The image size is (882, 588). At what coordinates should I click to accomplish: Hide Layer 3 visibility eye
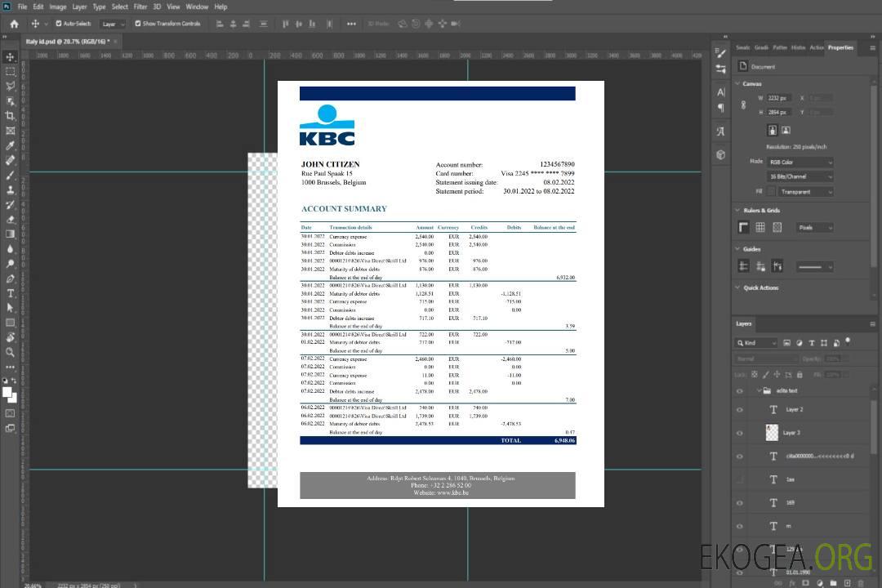point(740,434)
